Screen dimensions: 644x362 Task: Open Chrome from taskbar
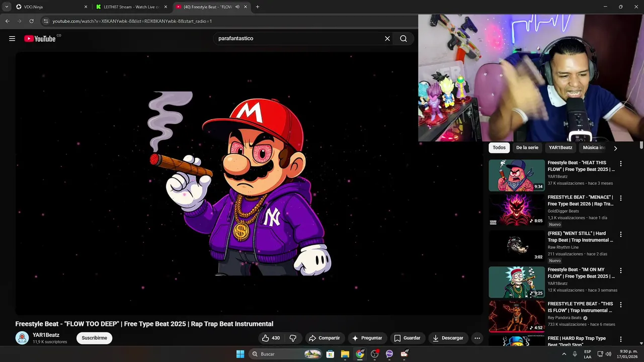click(360, 354)
